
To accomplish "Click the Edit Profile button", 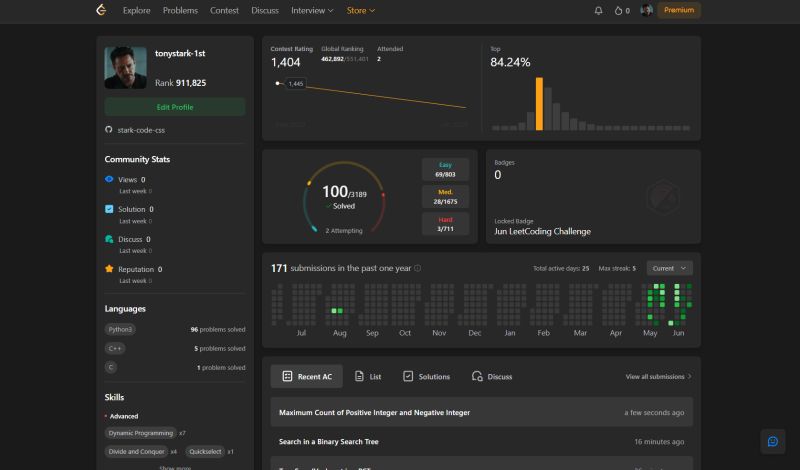I will [x=175, y=107].
